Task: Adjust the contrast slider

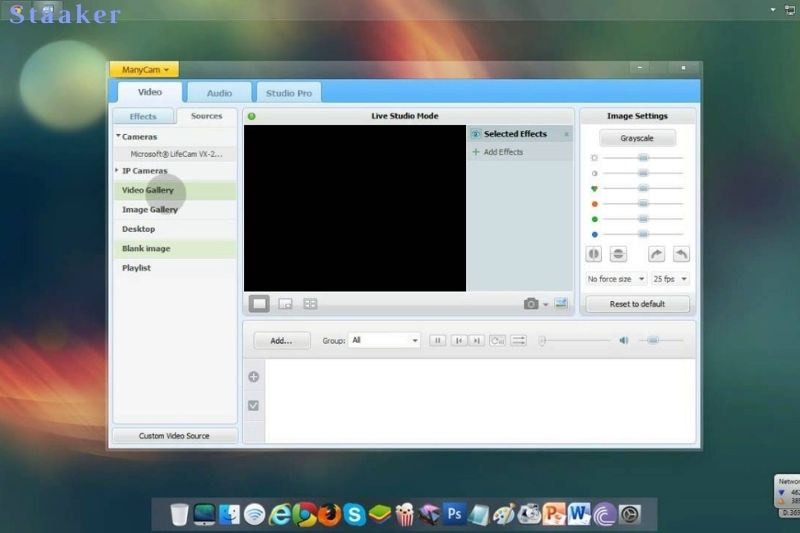Action: 643,173
